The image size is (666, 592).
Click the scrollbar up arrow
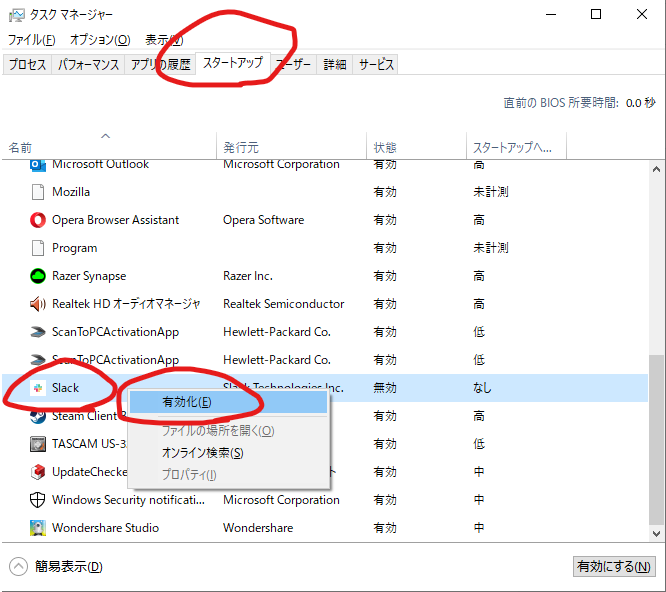coord(656,169)
